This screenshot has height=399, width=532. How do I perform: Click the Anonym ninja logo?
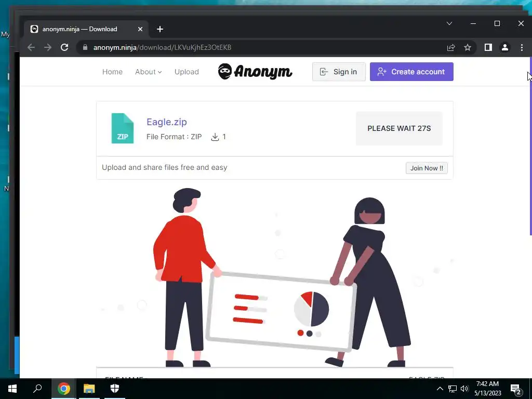pyautogui.click(x=255, y=72)
